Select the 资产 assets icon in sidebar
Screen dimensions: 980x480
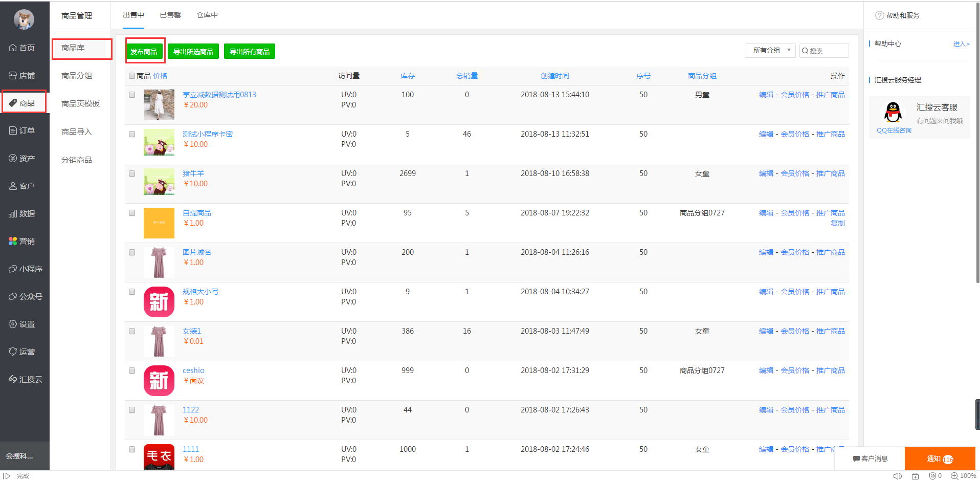click(13, 158)
